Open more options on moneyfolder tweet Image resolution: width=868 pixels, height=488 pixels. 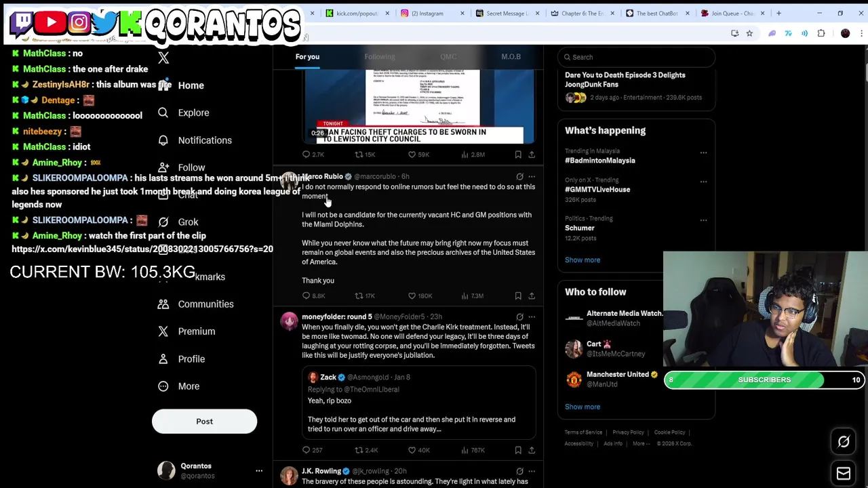click(x=532, y=317)
